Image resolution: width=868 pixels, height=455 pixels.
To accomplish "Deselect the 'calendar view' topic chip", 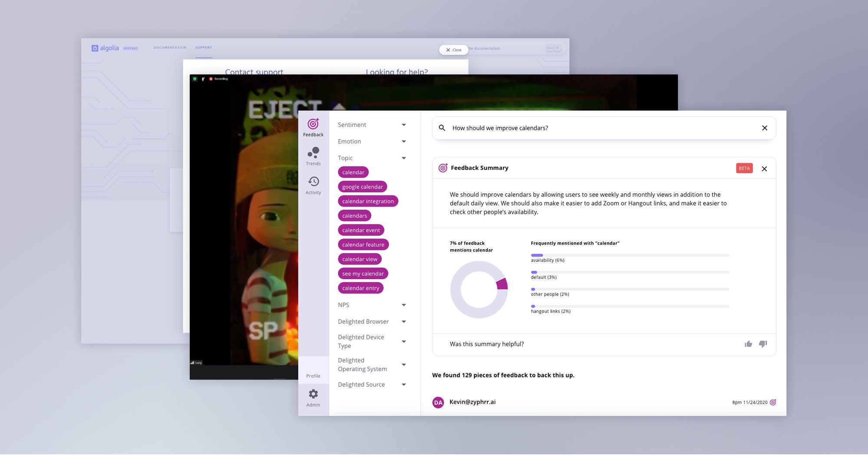I will (x=359, y=259).
